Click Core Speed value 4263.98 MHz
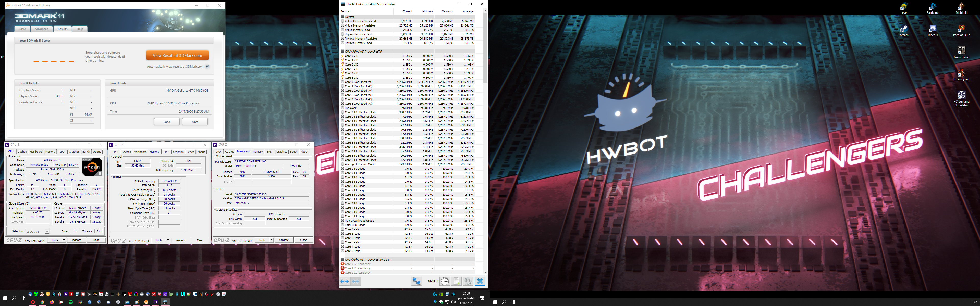Viewport: 980px width, 306px height. coord(38,208)
